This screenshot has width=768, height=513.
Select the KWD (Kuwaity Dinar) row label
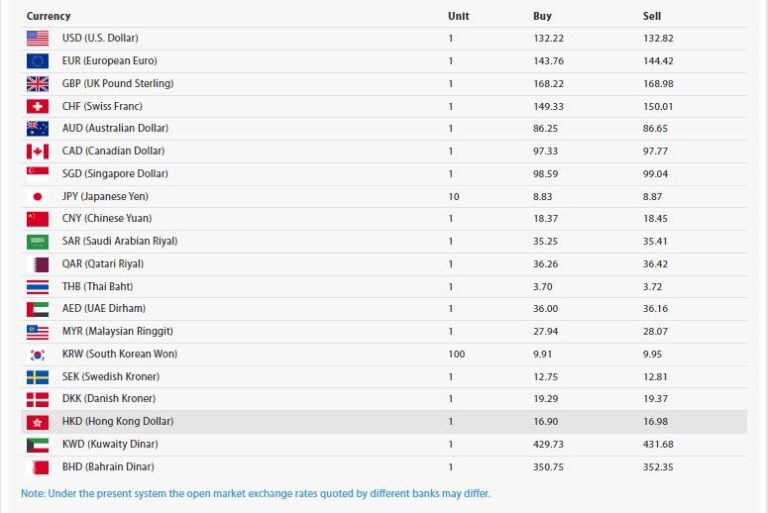(x=110, y=444)
